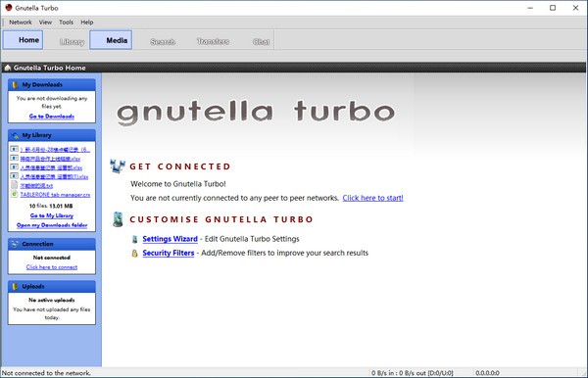
Task: Click the 'Welcome to Gnutella Turbo!' text
Action: click(178, 184)
